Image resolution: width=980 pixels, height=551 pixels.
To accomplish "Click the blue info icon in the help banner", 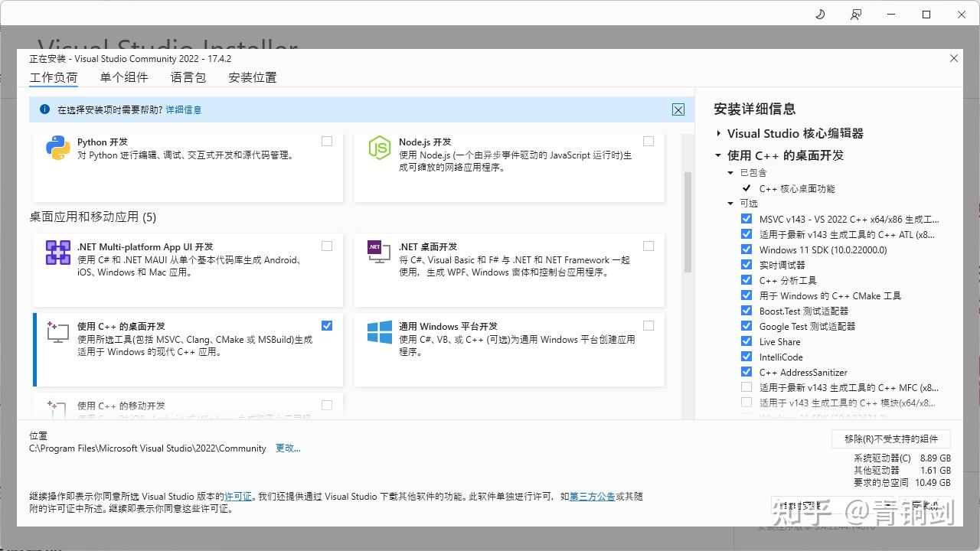I will [x=44, y=109].
